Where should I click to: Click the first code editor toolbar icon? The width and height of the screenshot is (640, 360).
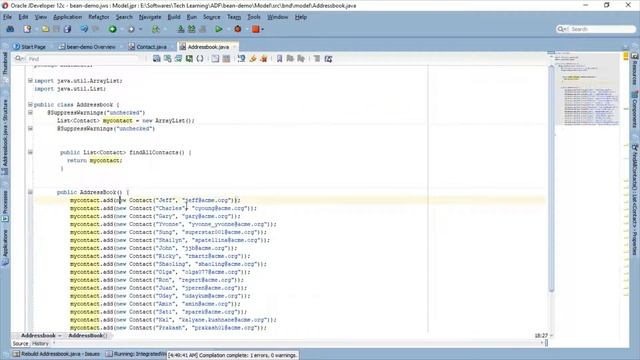click(x=157, y=59)
